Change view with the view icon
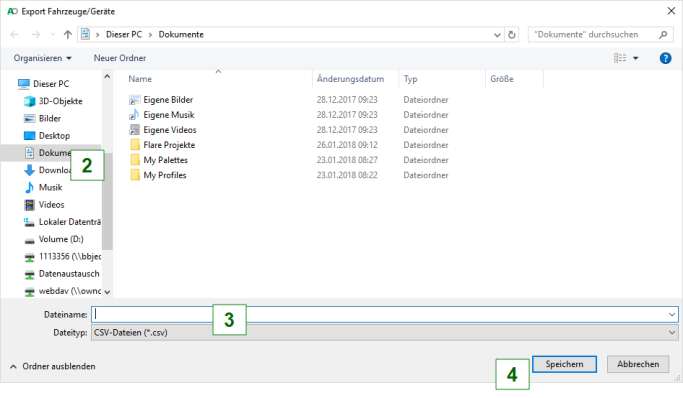 pos(620,58)
